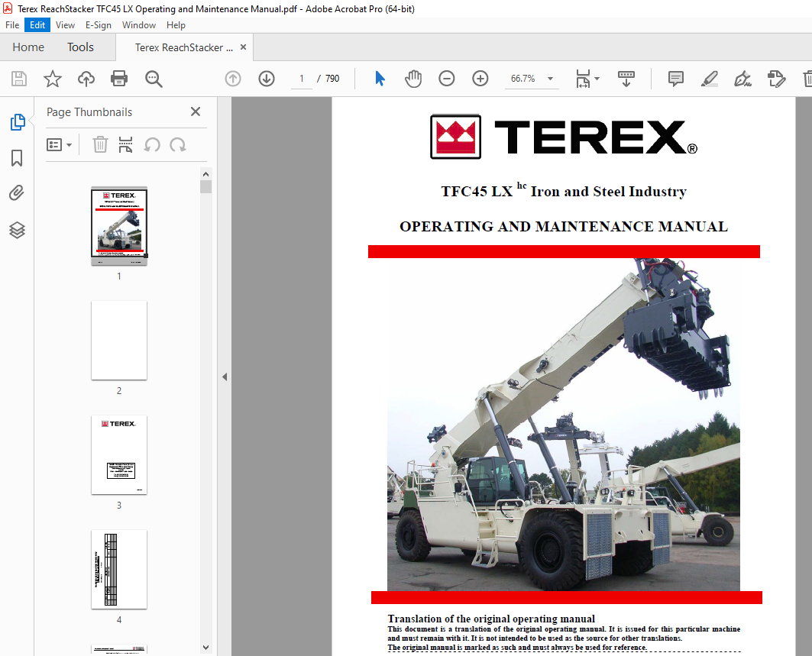Screen dimensions: 812x656
Task: Click the page number input field
Action: [x=302, y=79]
